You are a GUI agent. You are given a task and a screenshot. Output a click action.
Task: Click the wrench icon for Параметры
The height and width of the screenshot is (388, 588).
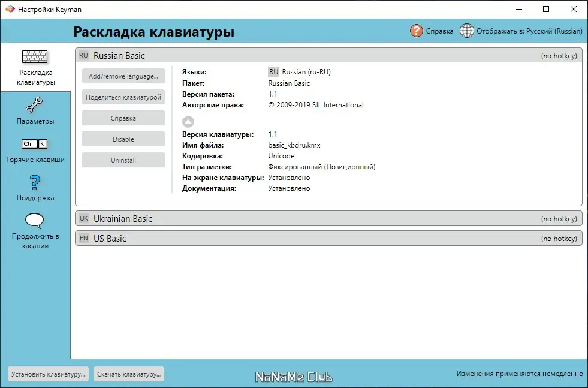tap(34, 105)
